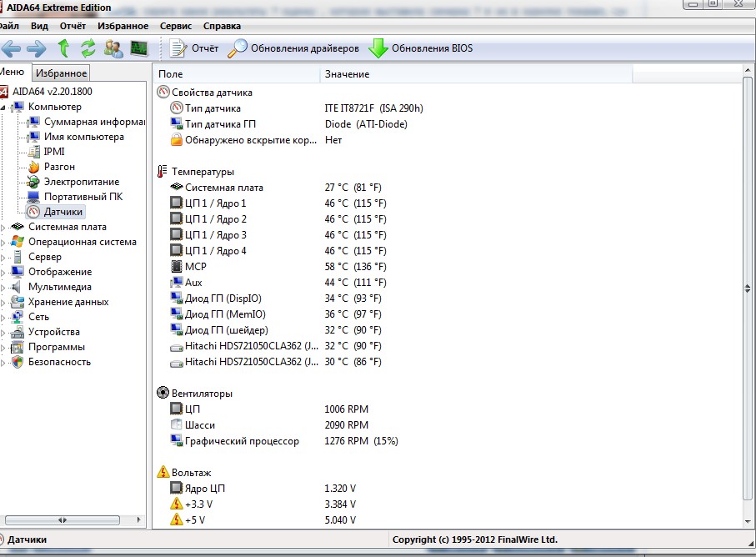Select AIDA64 v2.20.1800 root node
Screen dimensions: 756x557
[x=52, y=91]
